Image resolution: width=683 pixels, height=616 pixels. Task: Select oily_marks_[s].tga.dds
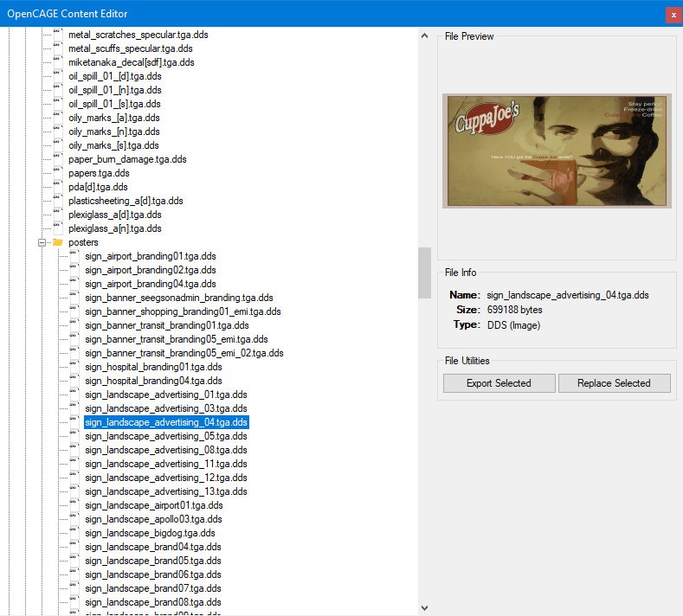(113, 145)
